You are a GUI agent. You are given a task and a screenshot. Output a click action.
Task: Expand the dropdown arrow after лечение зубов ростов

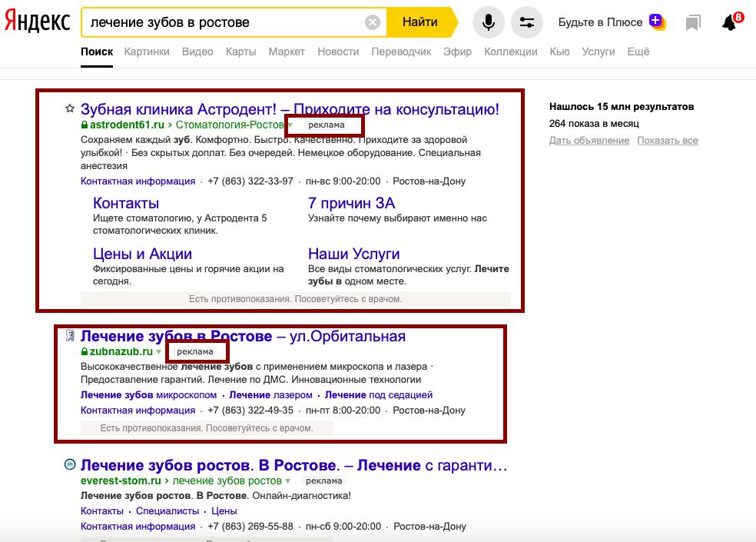pyautogui.click(x=288, y=481)
